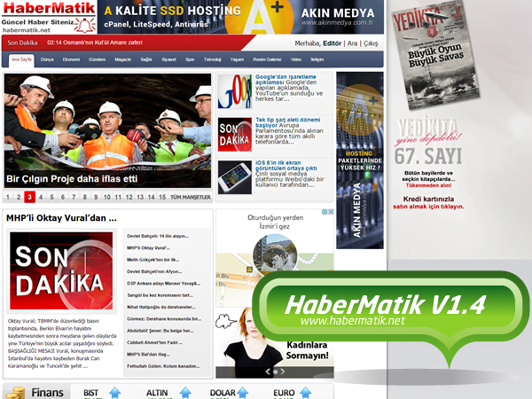Open Tek tip şarj aleti dönemi article

pyautogui.click(x=287, y=122)
